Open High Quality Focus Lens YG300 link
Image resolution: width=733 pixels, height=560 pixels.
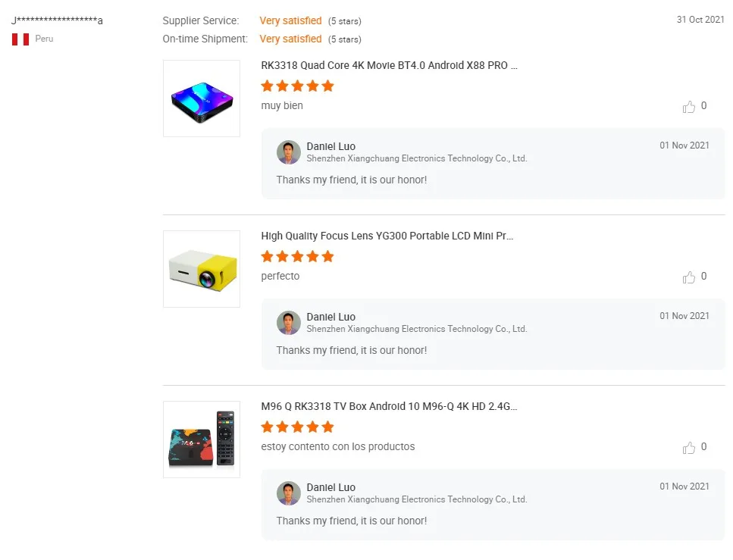pyautogui.click(x=387, y=236)
